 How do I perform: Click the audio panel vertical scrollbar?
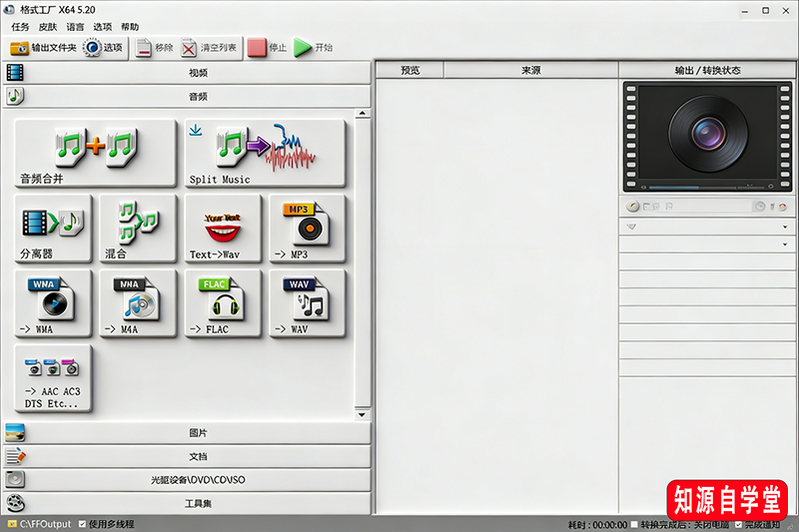coord(364,260)
